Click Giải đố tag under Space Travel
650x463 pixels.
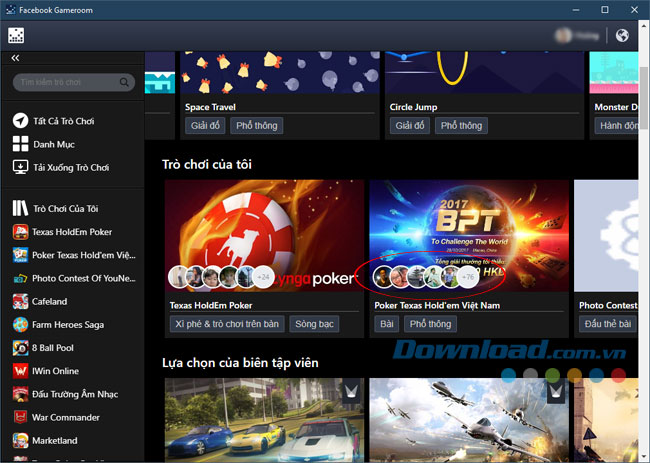coord(205,126)
